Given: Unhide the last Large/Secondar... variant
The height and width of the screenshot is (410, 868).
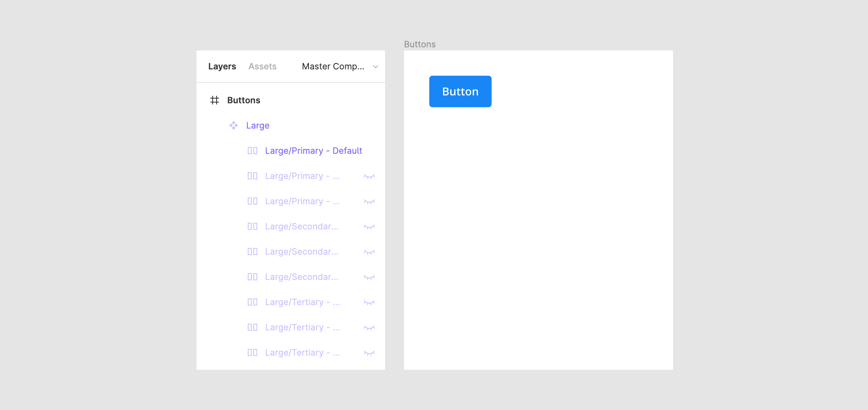Looking at the screenshot, I should pyautogui.click(x=369, y=277).
